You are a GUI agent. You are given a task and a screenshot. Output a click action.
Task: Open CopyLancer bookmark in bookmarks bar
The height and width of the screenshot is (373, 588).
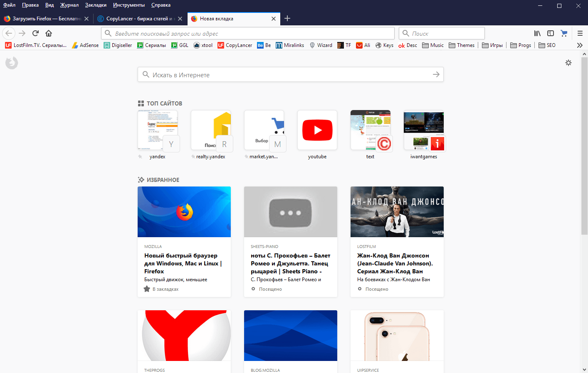tap(235, 45)
